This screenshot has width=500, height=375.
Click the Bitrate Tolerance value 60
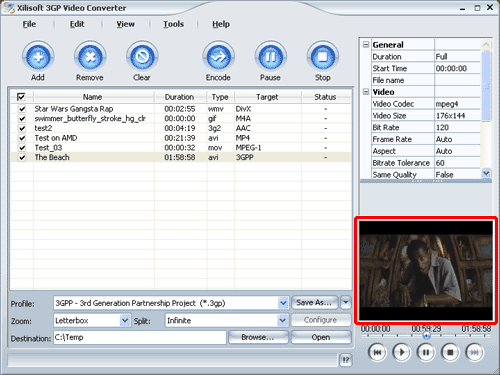(x=440, y=163)
